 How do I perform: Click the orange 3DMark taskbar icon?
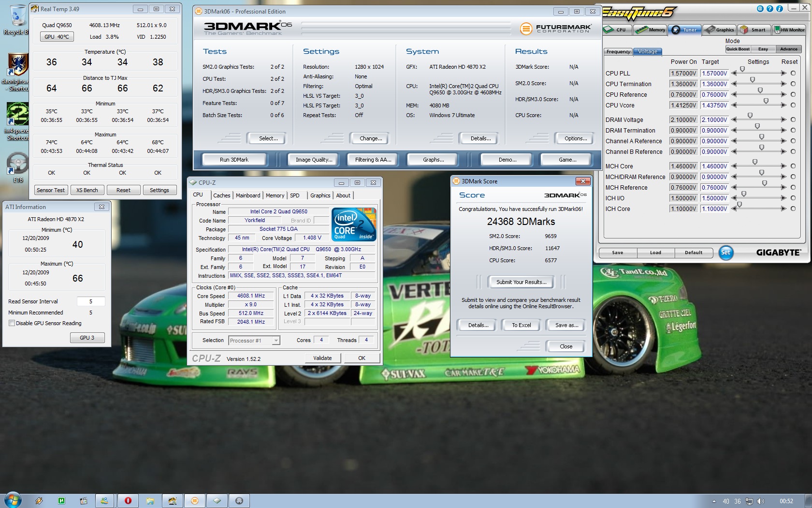click(195, 501)
